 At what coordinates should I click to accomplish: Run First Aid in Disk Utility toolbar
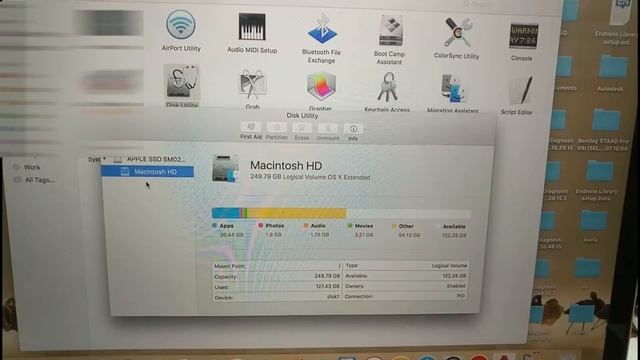(251, 131)
